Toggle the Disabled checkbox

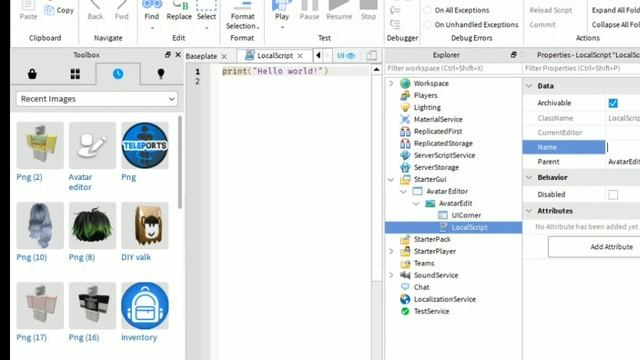coord(613,195)
